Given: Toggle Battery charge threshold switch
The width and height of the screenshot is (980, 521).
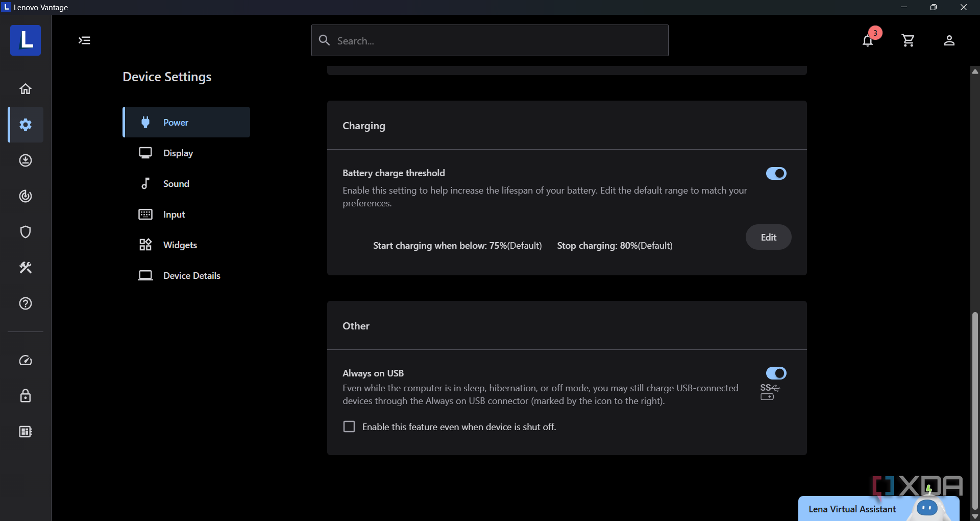Looking at the screenshot, I should pos(776,174).
